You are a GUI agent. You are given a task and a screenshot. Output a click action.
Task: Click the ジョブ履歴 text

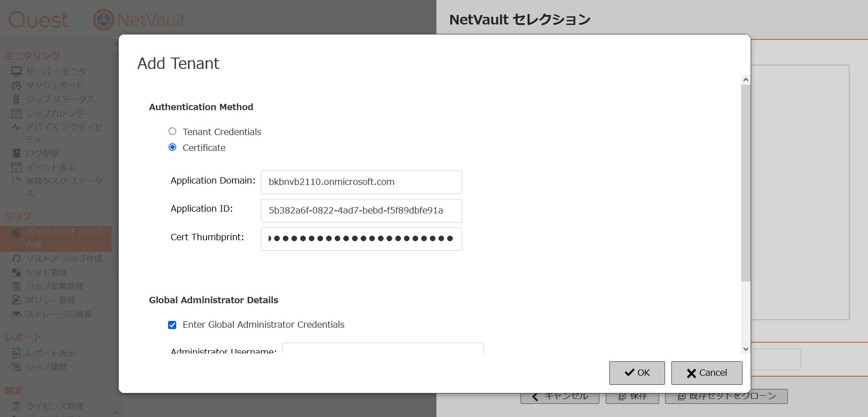pyautogui.click(x=46, y=367)
